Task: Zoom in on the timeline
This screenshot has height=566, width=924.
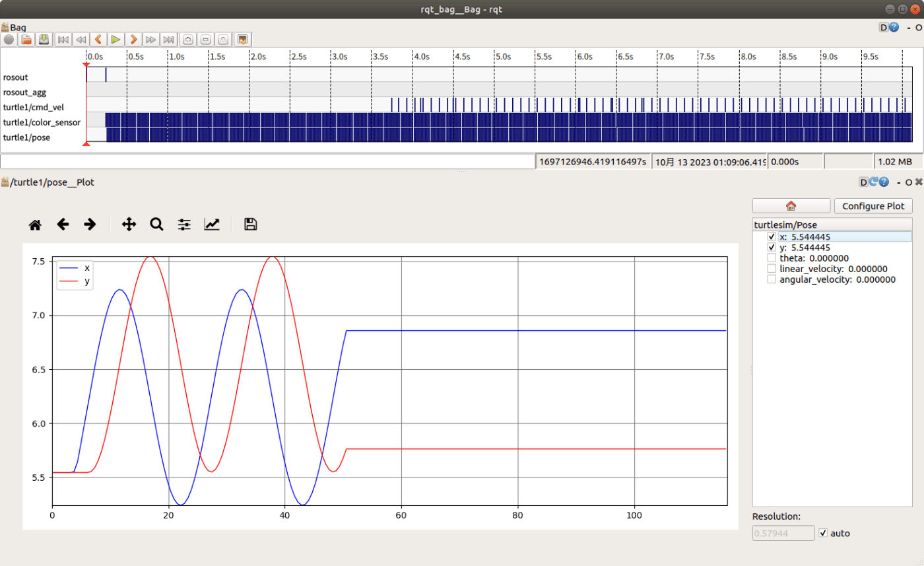Action: click(x=188, y=40)
